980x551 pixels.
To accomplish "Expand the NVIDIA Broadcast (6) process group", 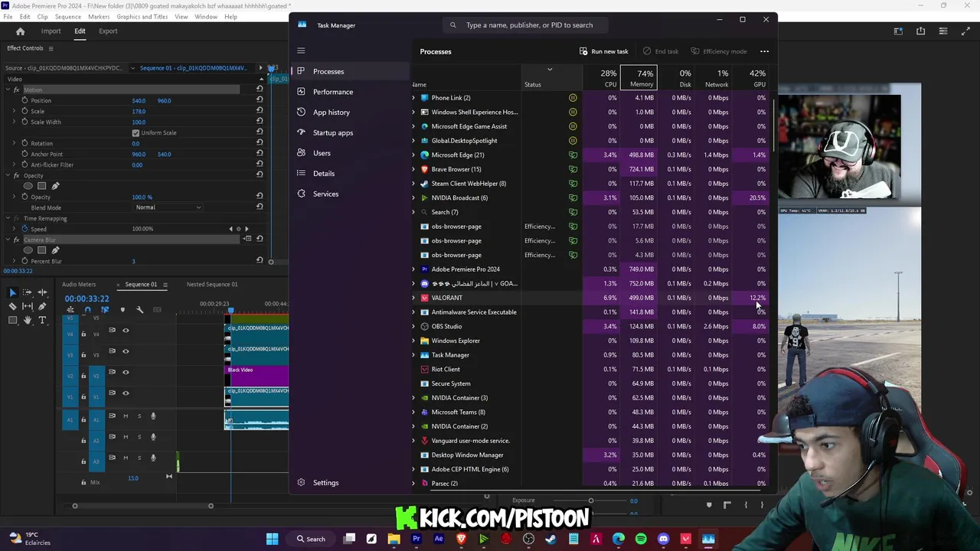I will tap(413, 197).
